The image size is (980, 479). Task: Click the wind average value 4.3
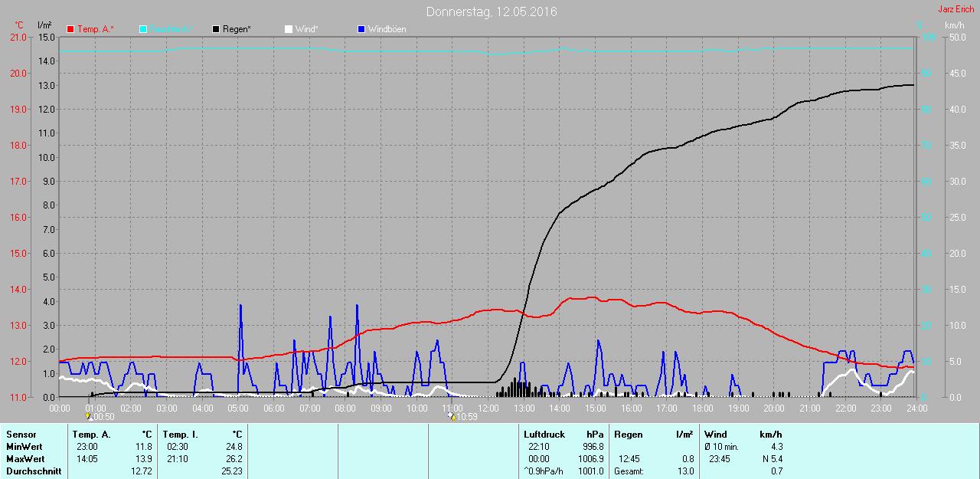[x=776, y=447]
